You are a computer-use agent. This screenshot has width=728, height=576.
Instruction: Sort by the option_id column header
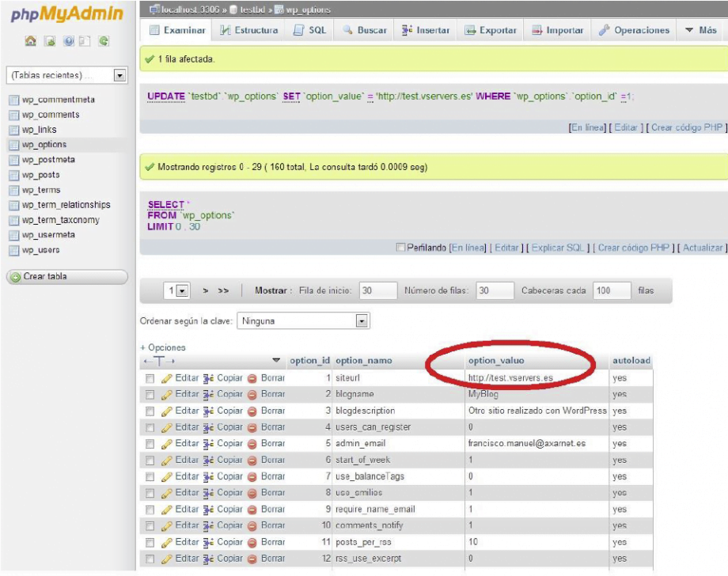point(309,361)
